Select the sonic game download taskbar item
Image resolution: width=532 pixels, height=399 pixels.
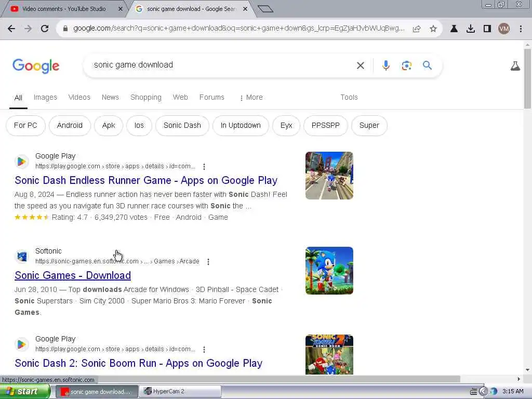(97, 392)
